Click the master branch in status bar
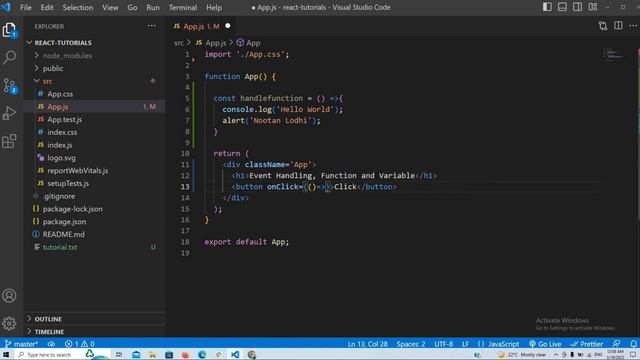Image resolution: width=640 pixels, height=360 pixels. 21,344
